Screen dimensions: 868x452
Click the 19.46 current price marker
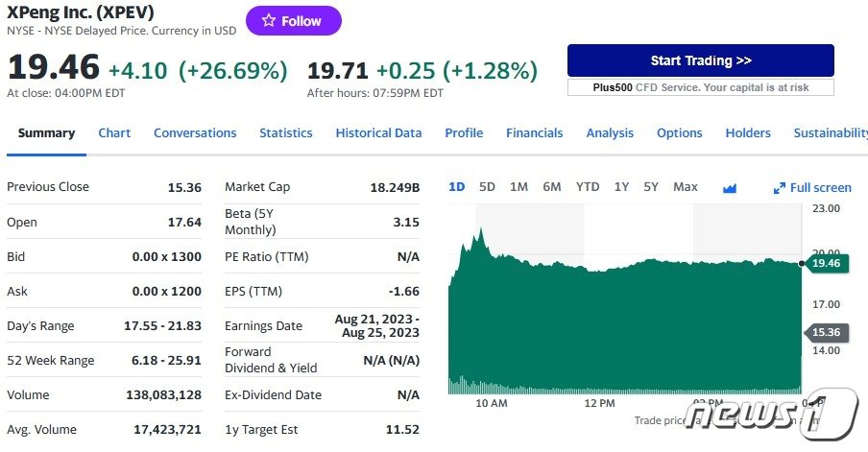824,262
